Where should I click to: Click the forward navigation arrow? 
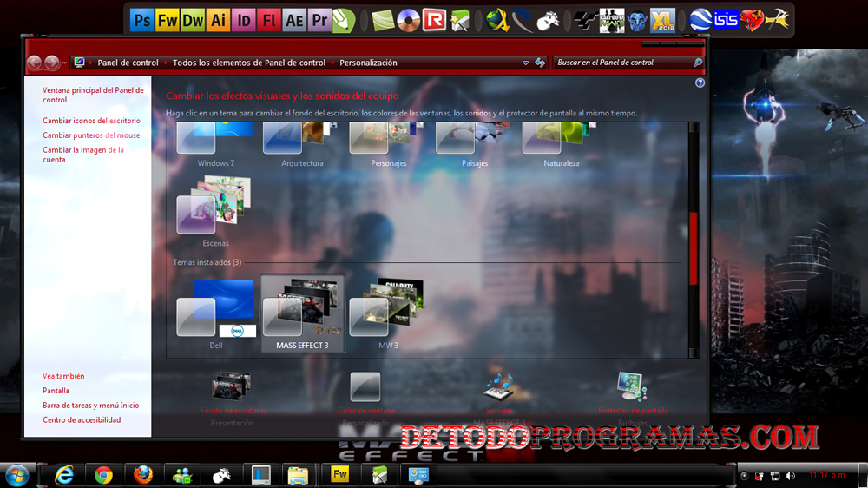coord(51,63)
